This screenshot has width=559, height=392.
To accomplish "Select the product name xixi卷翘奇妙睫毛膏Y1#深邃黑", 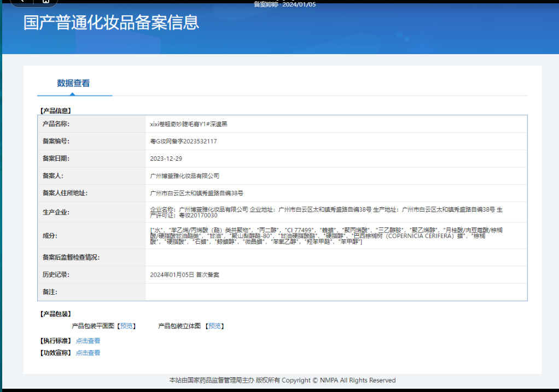I will [x=189, y=124].
